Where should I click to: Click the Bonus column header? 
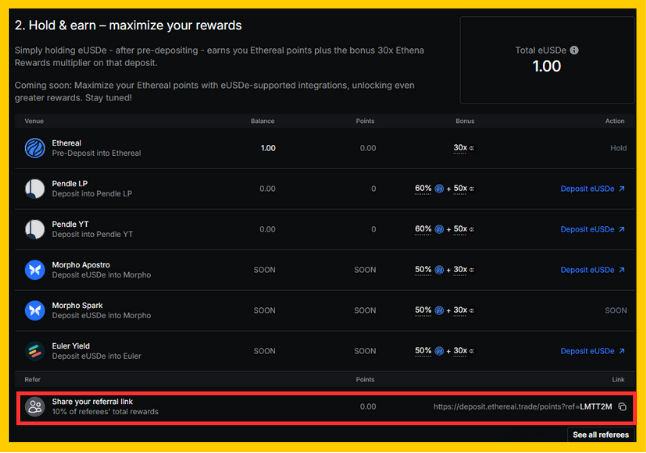pos(465,121)
